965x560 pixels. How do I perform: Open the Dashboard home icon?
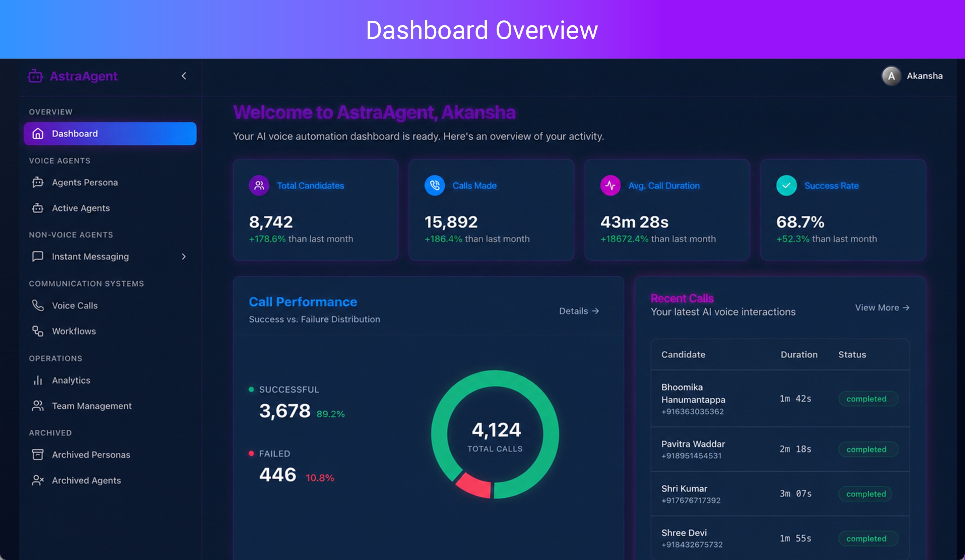(x=38, y=134)
